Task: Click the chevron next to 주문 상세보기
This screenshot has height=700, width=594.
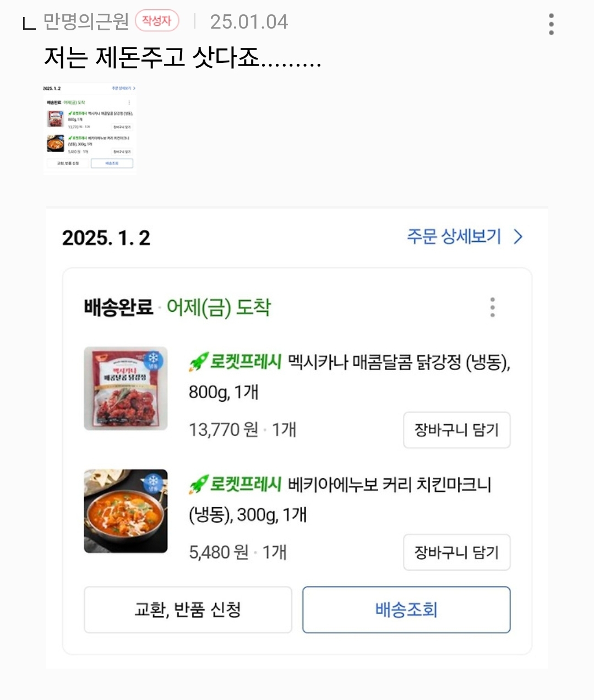Action: point(517,237)
